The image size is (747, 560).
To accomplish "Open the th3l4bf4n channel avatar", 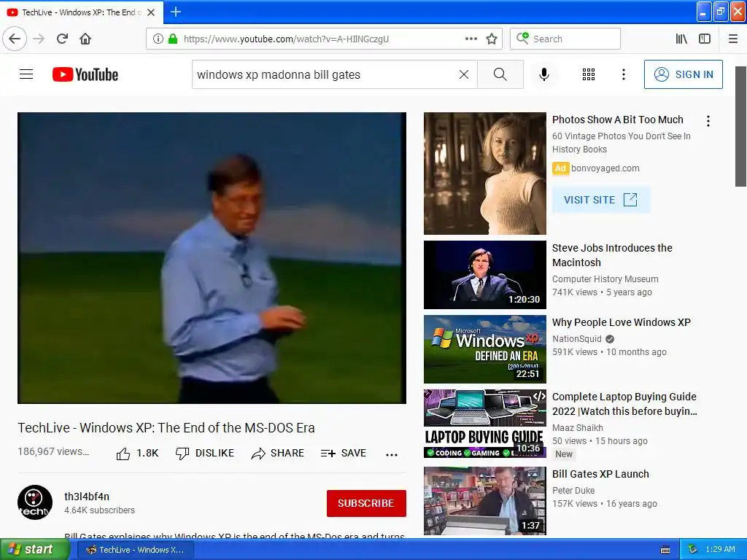I will [x=35, y=502].
